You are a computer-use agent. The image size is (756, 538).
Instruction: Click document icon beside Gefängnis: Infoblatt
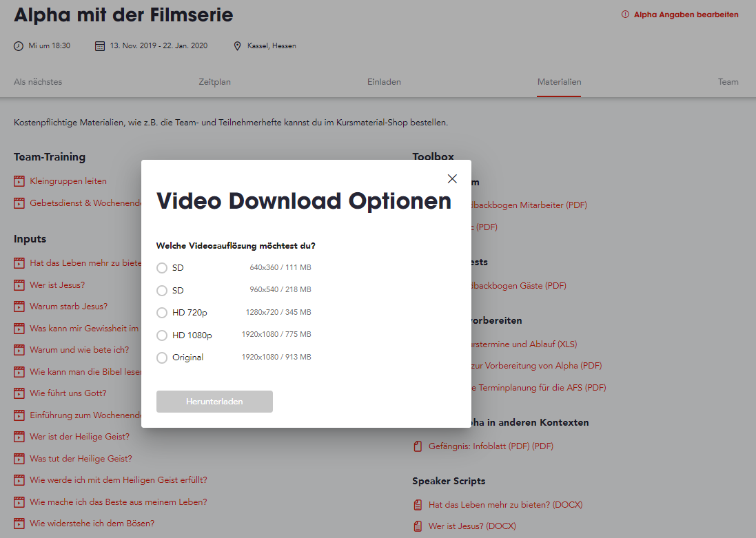pyautogui.click(x=418, y=446)
